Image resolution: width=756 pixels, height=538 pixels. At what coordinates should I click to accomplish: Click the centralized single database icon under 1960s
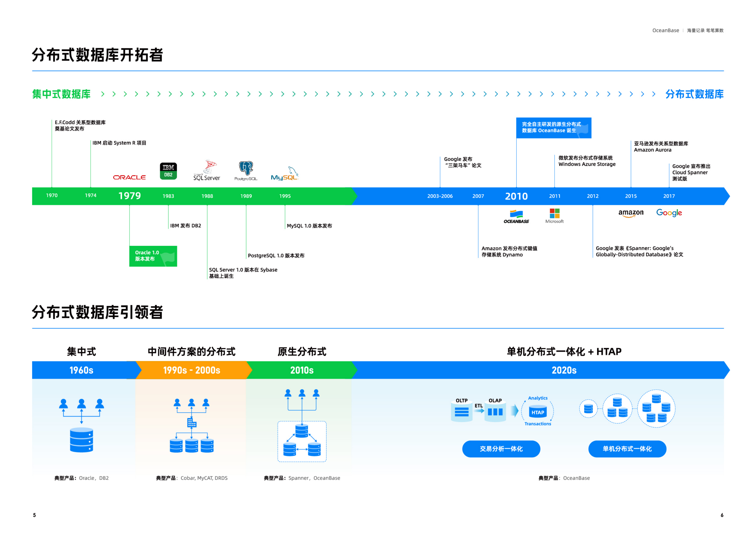pos(82,440)
